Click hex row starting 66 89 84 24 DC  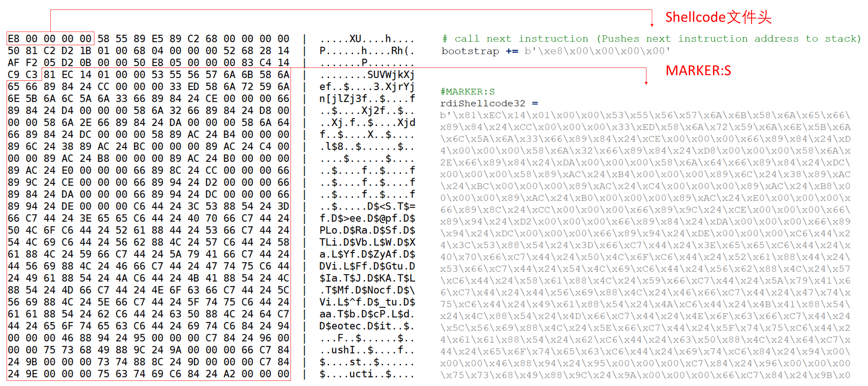point(148,134)
